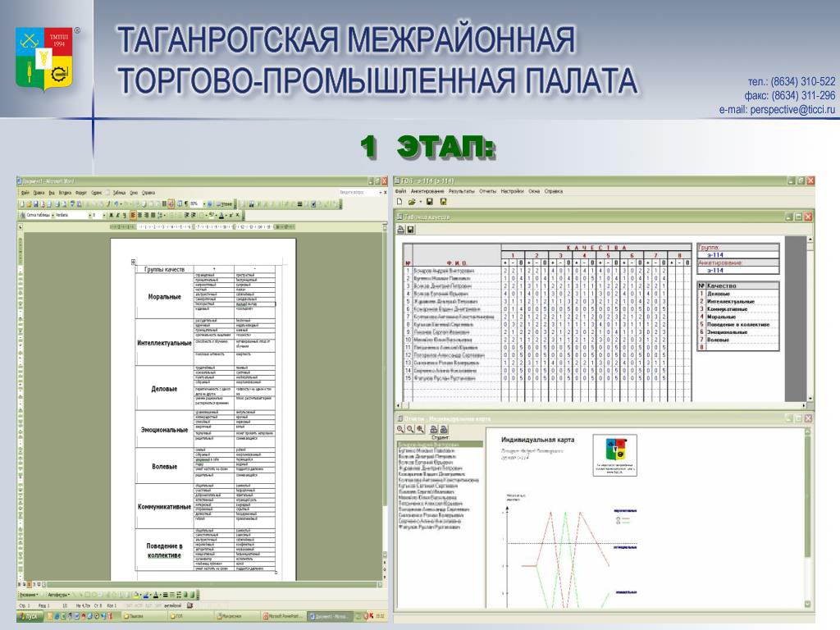The height and width of the screenshot is (630, 840).
Task: Click open folder icon in survey app toolbar
Action: click(x=412, y=202)
